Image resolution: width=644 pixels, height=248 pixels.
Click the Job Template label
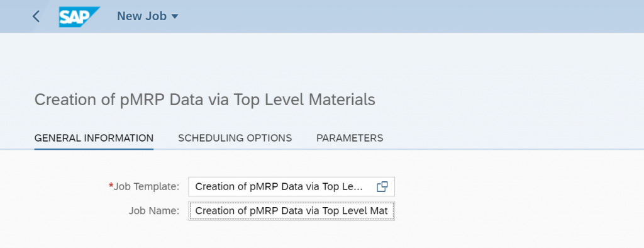[147, 187]
